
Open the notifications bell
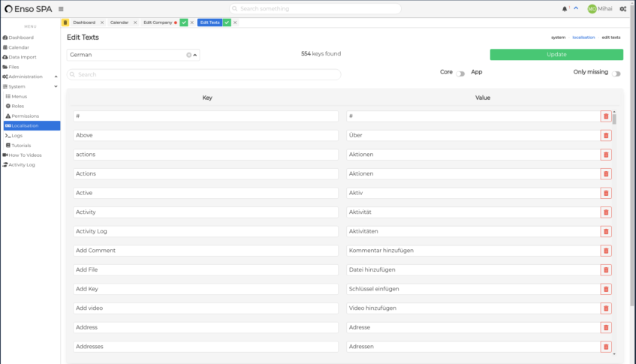(x=564, y=9)
